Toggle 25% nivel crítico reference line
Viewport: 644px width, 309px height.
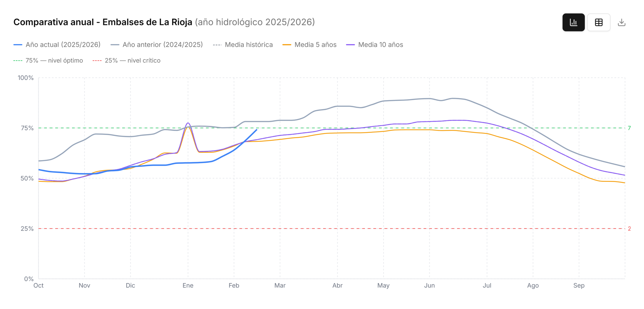pyautogui.click(x=132, y=60)
